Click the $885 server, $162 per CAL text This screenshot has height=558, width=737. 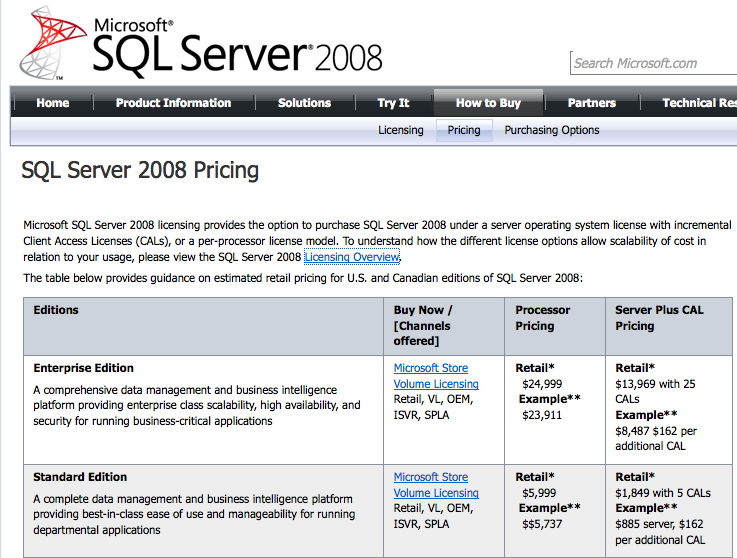click(660, 532)
